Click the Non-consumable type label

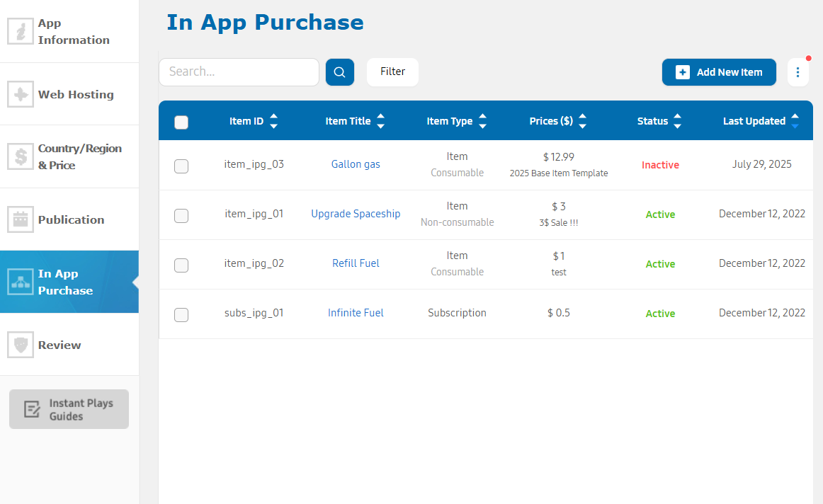click(x=457, y=222)
